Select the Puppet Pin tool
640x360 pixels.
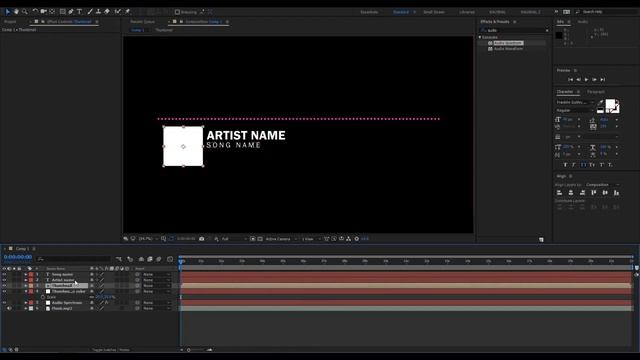tap(127, 12)
